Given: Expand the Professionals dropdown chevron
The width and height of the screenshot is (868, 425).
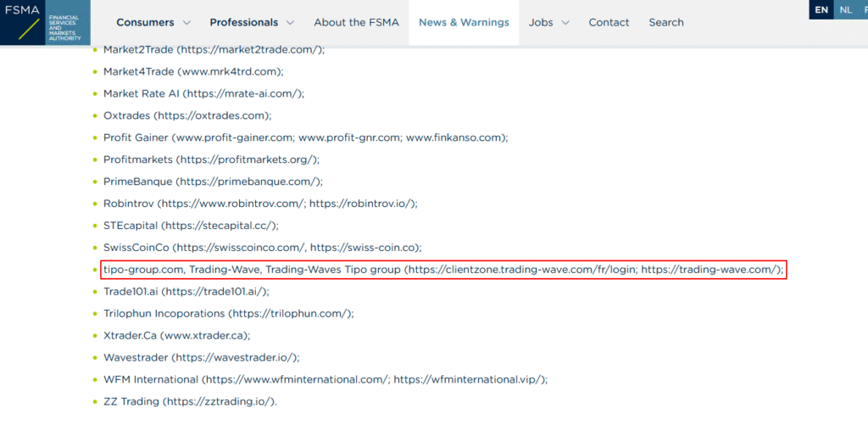Looking at the screenshot, I should 291,23.
